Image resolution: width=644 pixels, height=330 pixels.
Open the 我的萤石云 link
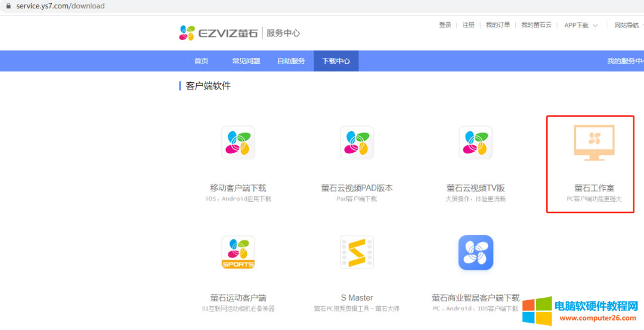(x=537, y=25)
